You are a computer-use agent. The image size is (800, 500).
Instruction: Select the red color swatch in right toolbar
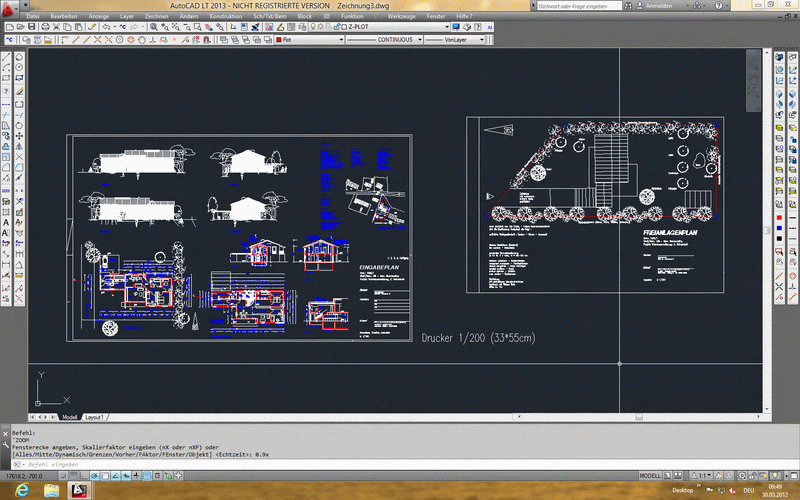tap(779, 218)
